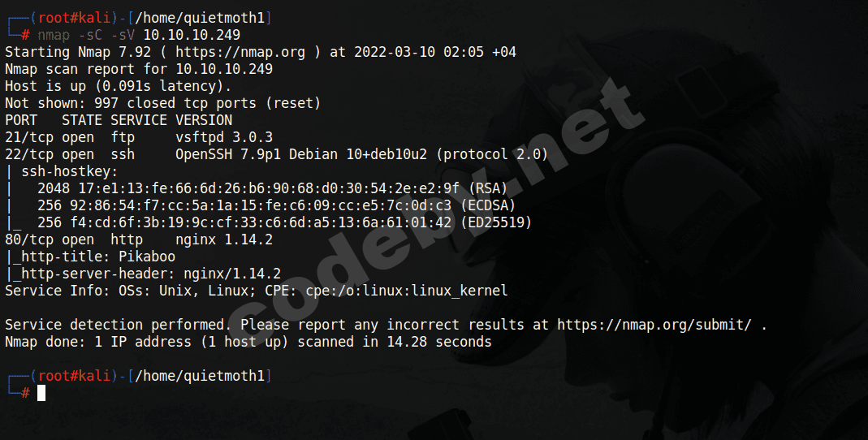Screen dimensions: 868x440
Task: Click the Service Info CPE line
Action: 256,291
